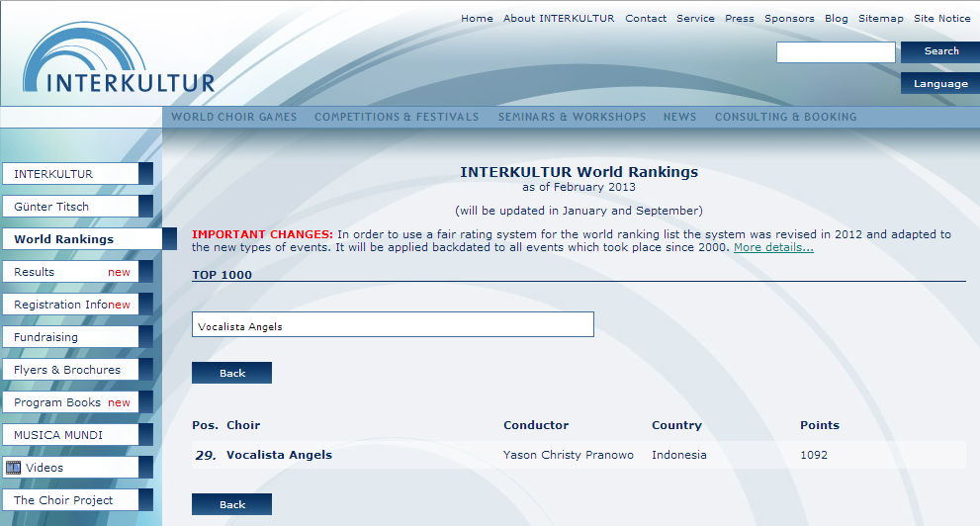Open Fundraising in the sidebar
This screenshot has width=980, height=526.
coord(77,337)
